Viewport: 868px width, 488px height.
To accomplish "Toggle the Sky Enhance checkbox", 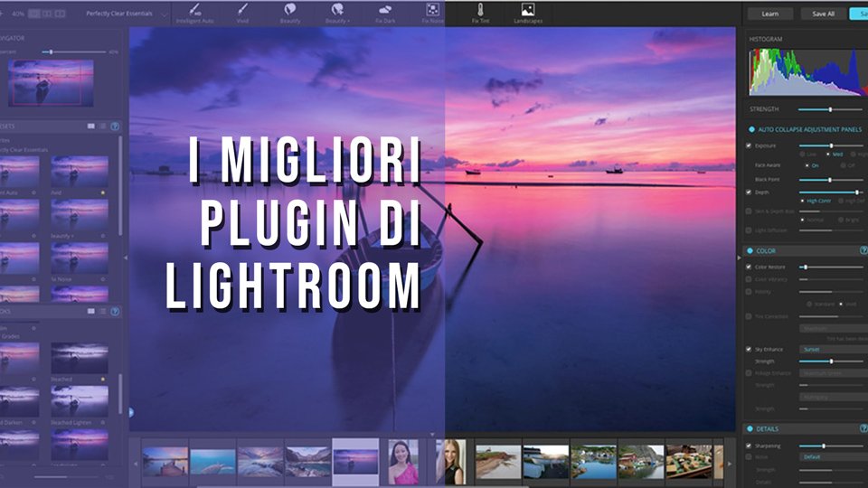I will (749, 349).
